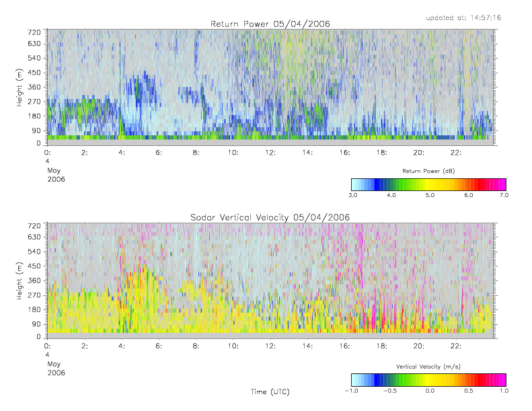Screen dimensions: 532x411
Task: Click the 90 height tick on Return Power chart
Action: pos(36,130)
